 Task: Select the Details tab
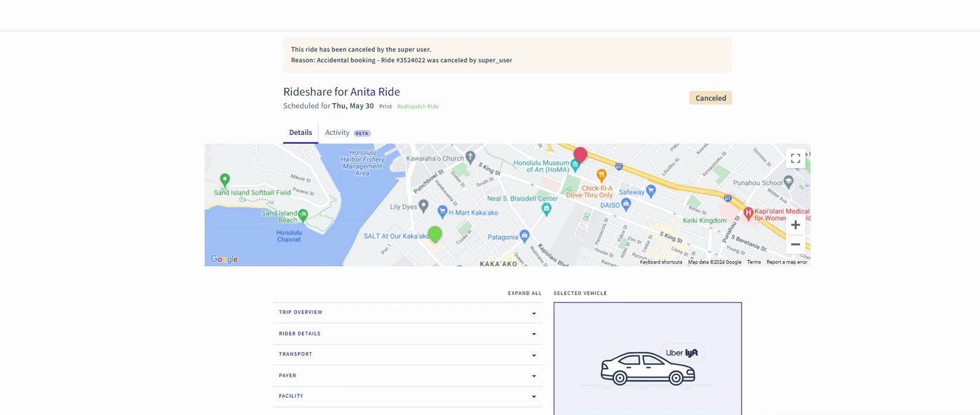(301, 133)
